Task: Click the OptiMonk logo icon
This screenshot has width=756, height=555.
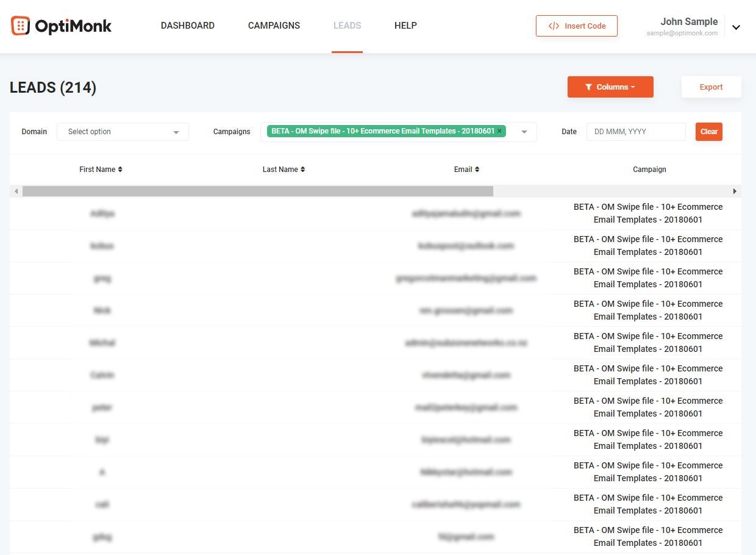Action: [x=20, y=26]
